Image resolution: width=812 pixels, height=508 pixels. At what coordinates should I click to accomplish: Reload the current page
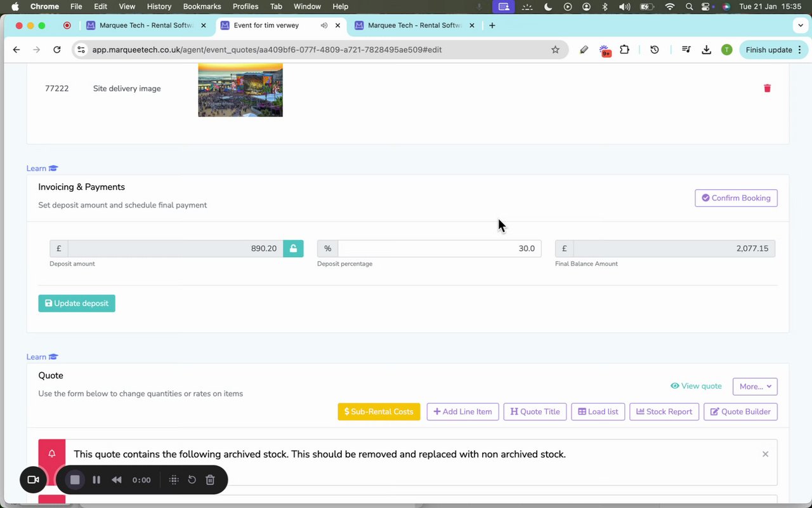(x=57, y=50)
